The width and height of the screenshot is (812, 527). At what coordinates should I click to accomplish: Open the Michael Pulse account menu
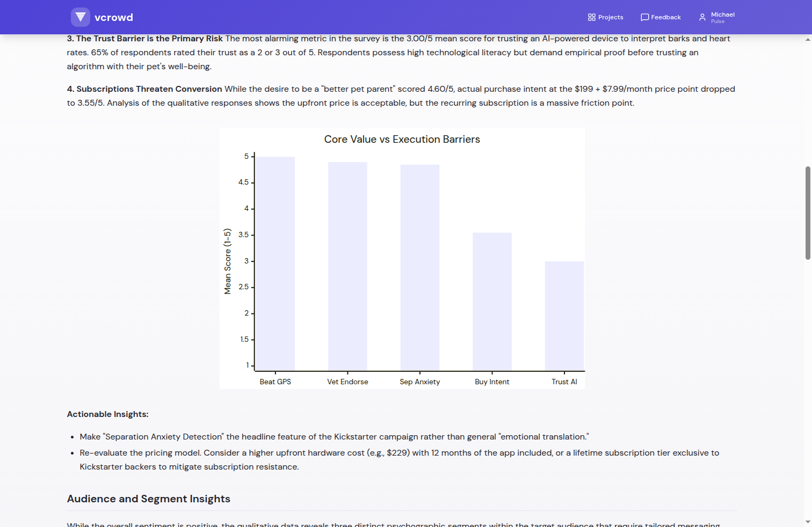[x=716, y=17]
